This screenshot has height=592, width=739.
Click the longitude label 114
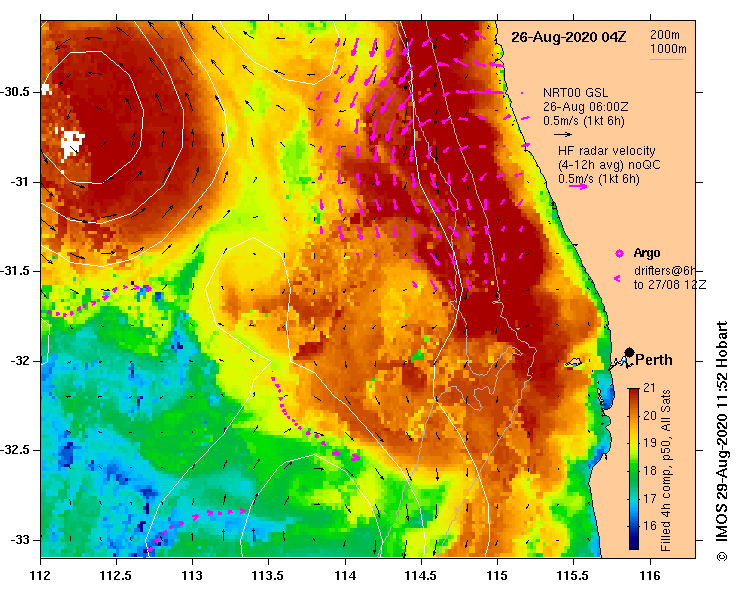[x=345, y=576]
